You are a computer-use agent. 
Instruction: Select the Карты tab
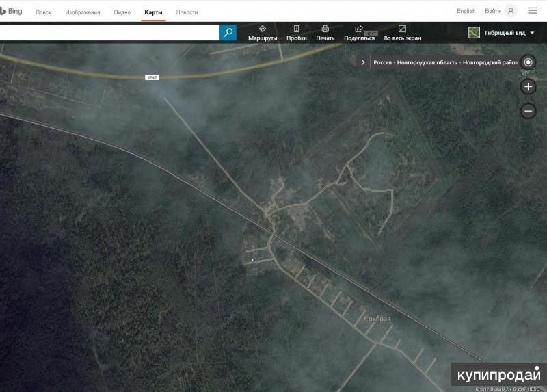[153, 12]
